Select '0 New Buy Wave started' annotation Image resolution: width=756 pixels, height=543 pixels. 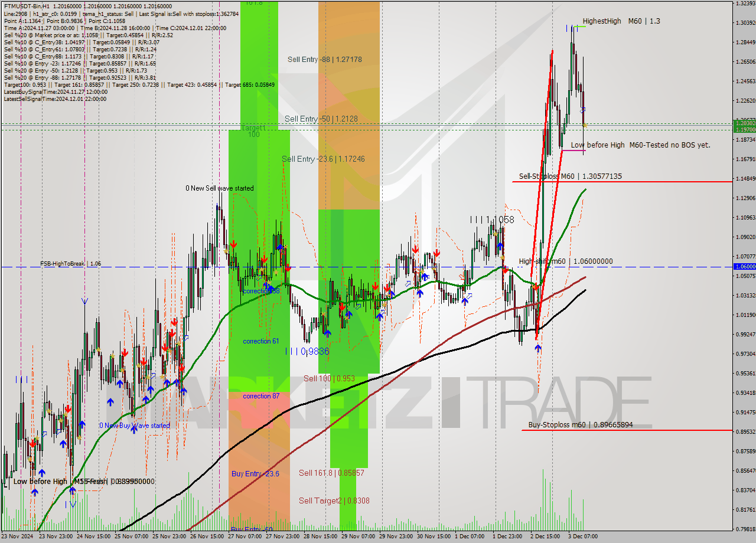[x=135, y=426]
